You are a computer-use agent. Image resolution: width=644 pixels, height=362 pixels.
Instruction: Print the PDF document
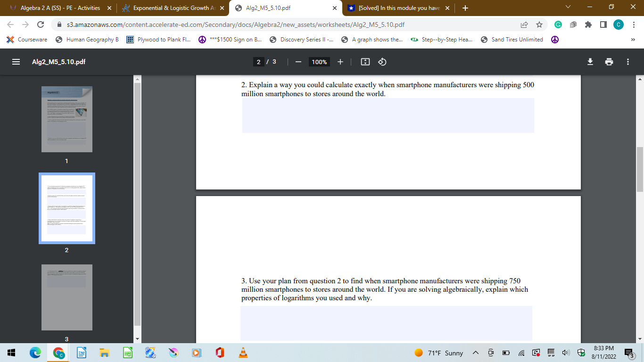pyautogui.click(x=609, y=62)
